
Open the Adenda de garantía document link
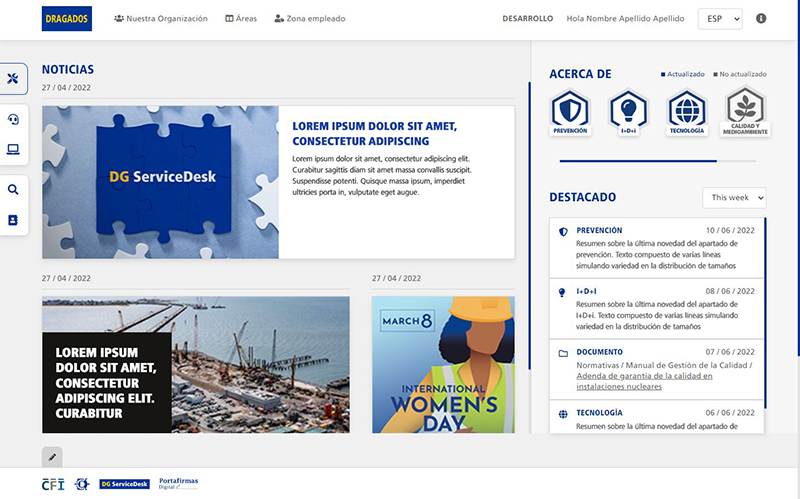click(x=645, y=376)
